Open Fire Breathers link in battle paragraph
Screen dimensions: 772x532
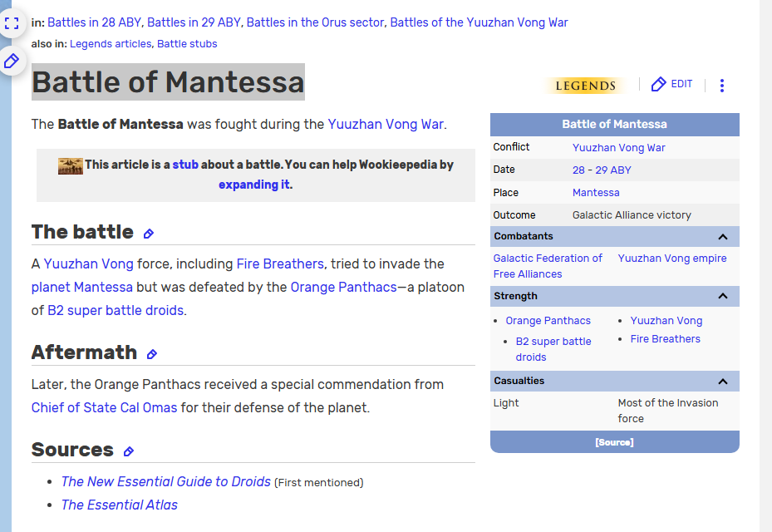pyautogui.click(x=280, y=264)
